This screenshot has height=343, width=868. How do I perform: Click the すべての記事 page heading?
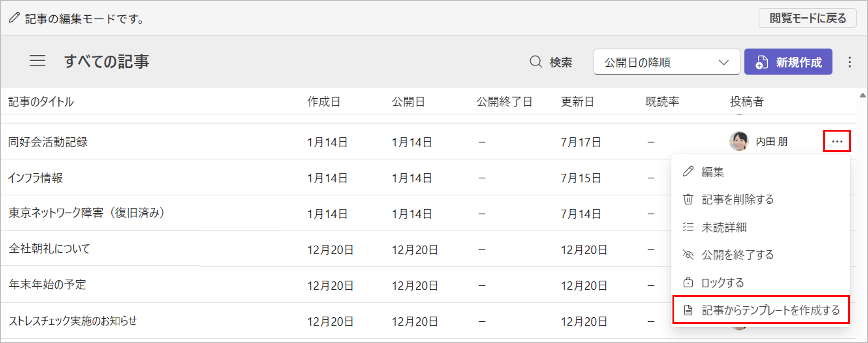(x=107, y=62)
